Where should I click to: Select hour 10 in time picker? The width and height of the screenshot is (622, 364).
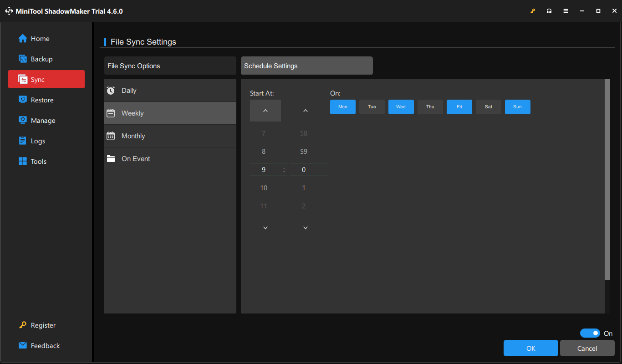point(264,188)
